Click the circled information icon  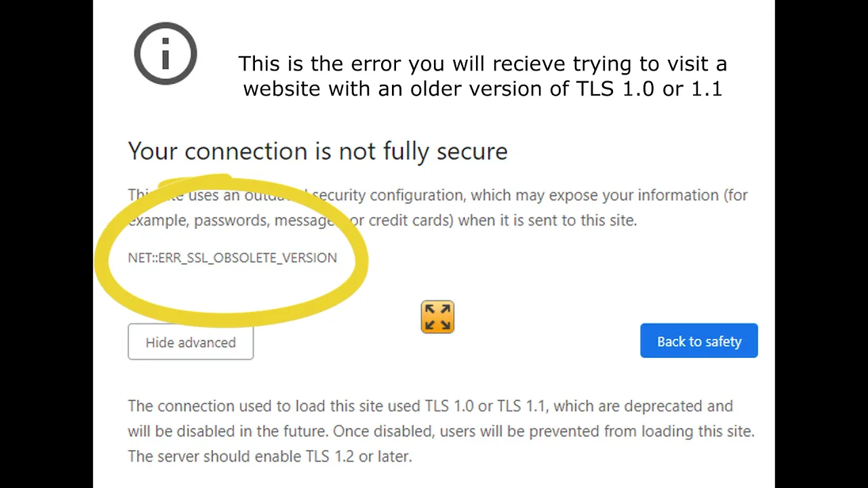165,54
